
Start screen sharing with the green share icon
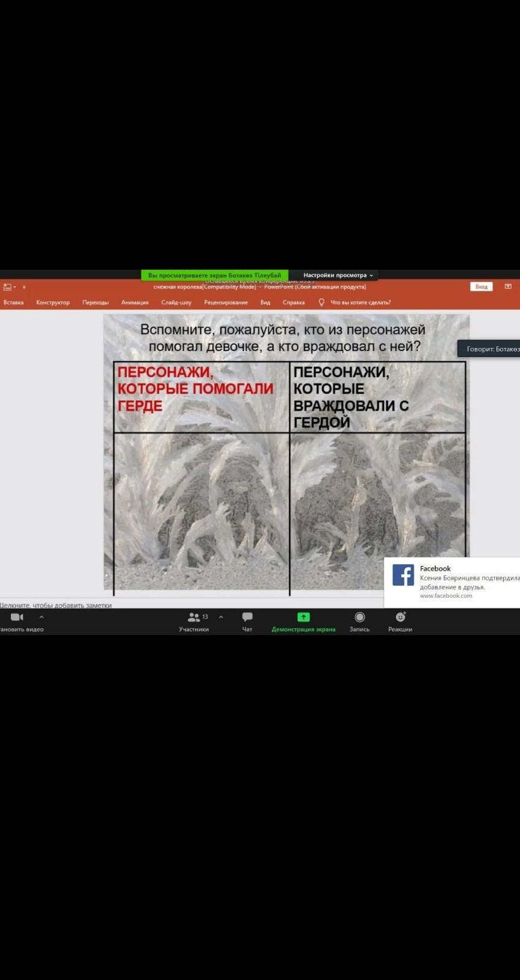pos(303,618)
